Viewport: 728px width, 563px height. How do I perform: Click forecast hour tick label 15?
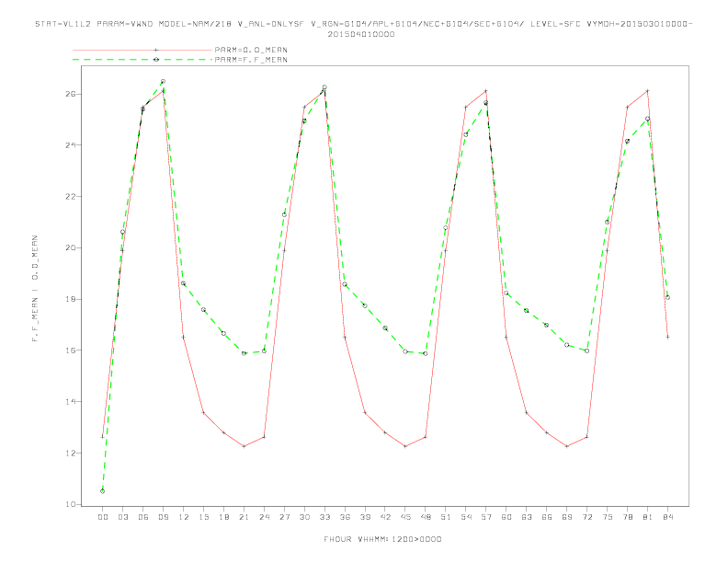[x=203, y=517]
